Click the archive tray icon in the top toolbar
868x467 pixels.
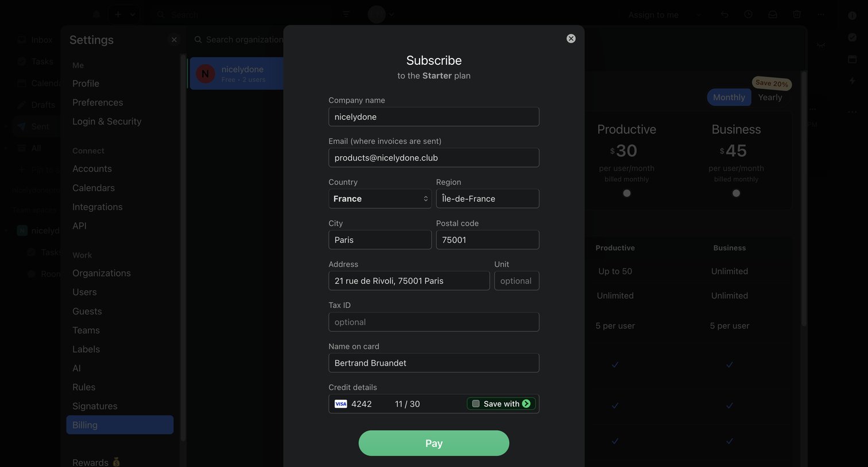point(773,14)
